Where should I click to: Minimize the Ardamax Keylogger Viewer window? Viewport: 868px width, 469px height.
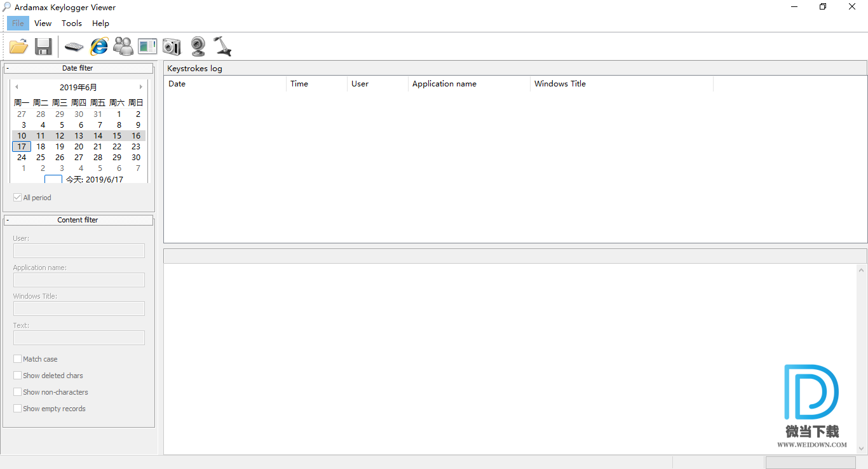pos(794,7)
